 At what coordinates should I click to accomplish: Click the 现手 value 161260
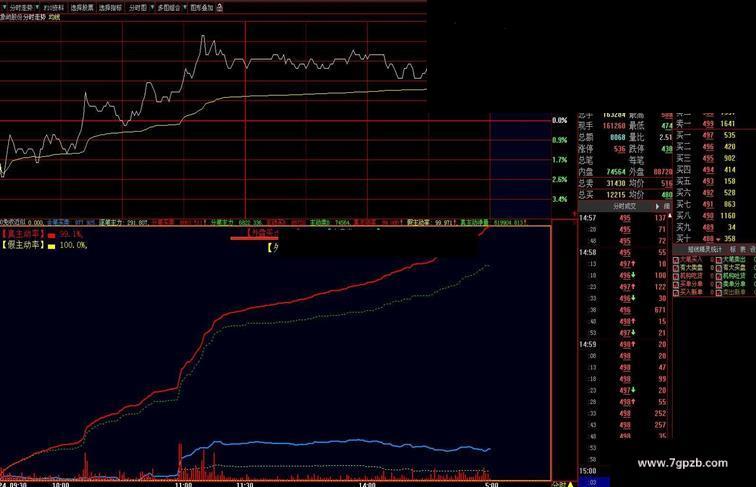point(614,126)
